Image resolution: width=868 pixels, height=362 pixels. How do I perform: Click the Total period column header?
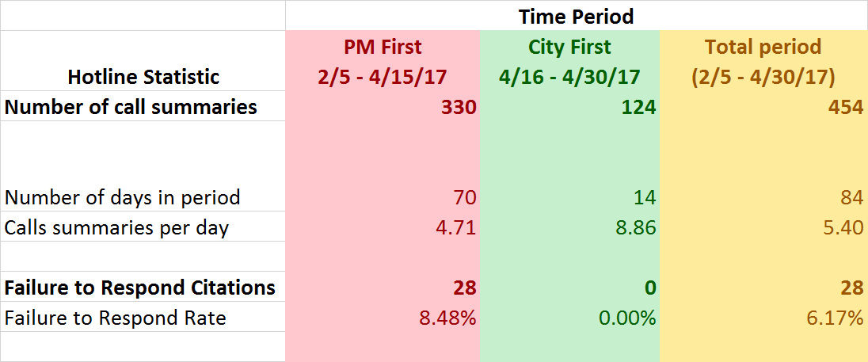[763, 62]
